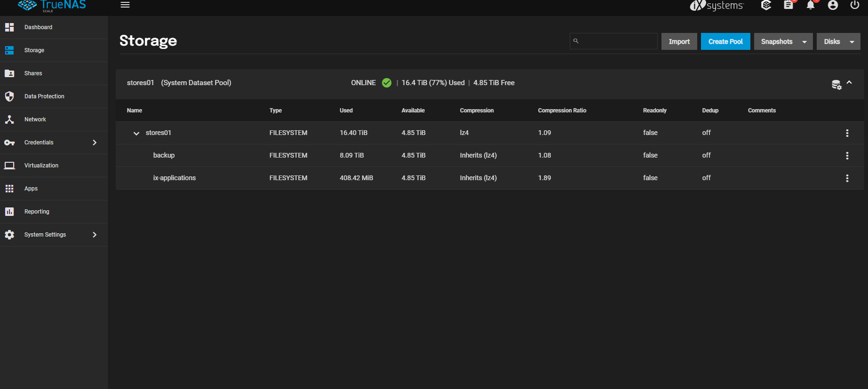
Task: Click the Import button
Action: pos(679,42)
